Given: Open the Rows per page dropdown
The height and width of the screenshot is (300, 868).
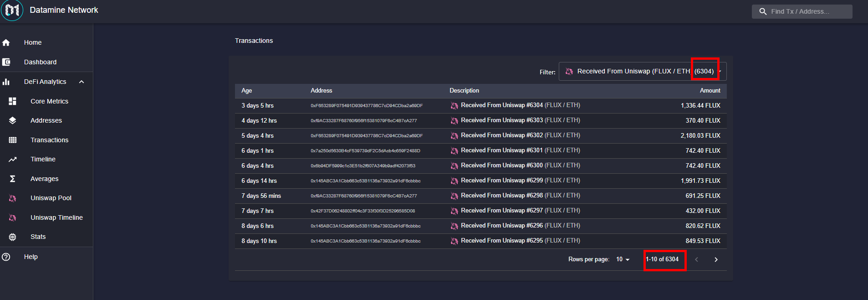Looking at the screenshot, I should pyautogui.click(x=623, y=259).
